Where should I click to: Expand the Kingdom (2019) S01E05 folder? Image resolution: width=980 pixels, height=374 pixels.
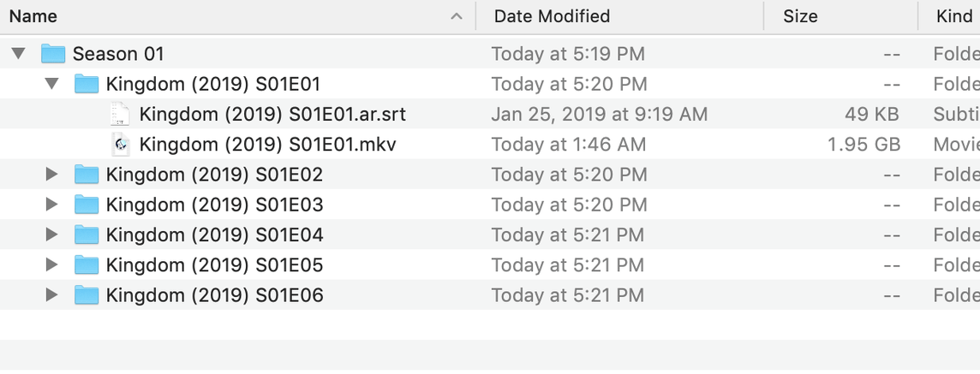[51, 265]
